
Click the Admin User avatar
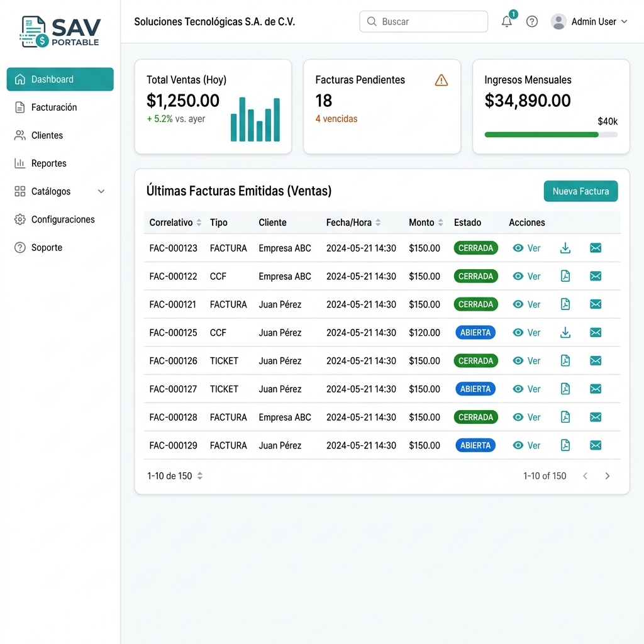pos(558,21)
